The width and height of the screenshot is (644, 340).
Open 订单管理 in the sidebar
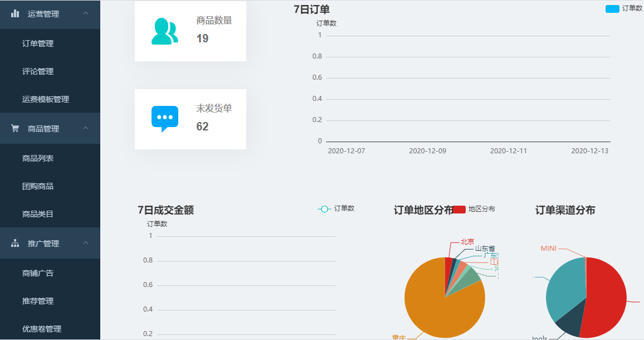(38, 43)
